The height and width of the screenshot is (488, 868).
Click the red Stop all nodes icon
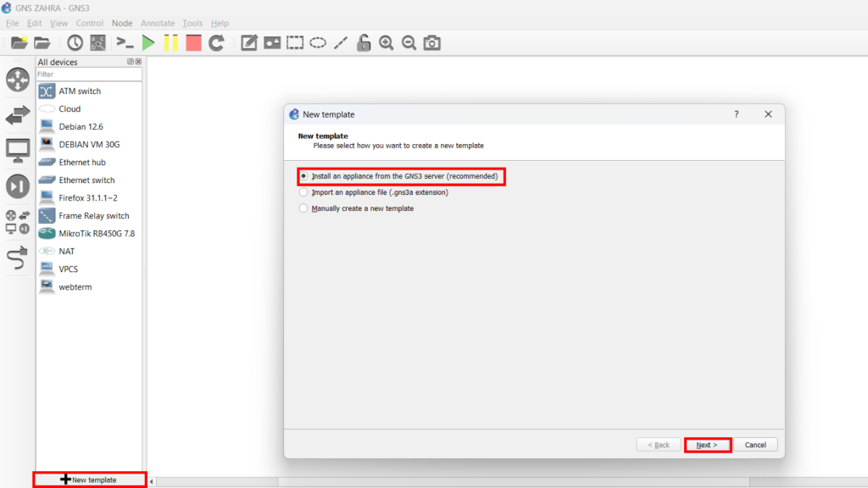click(x=193, y=42)
